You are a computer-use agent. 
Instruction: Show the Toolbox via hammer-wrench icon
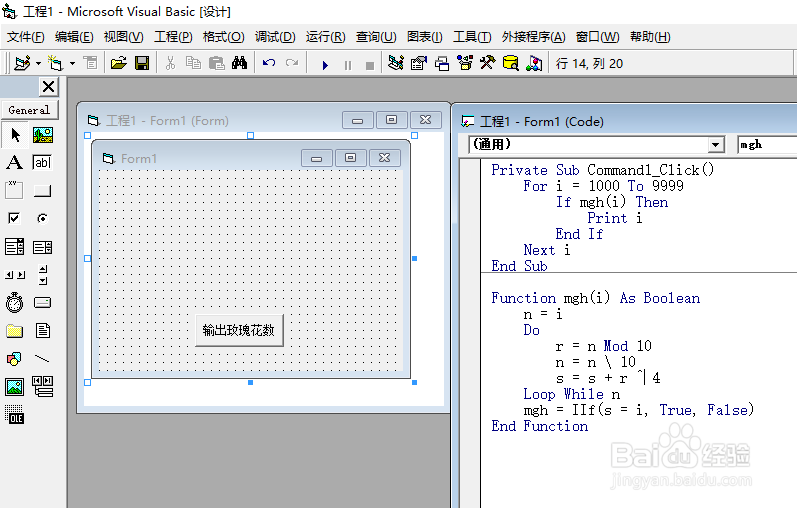[487, 64]
